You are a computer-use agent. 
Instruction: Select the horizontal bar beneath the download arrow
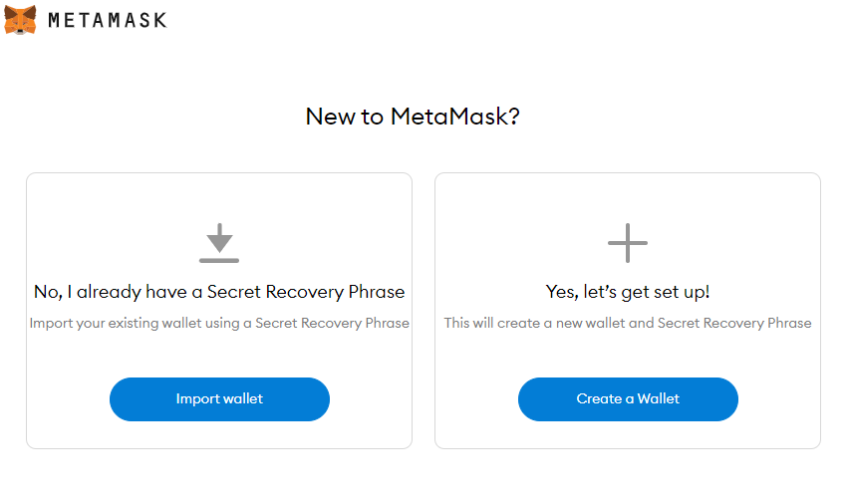click(x=219, y=261)
